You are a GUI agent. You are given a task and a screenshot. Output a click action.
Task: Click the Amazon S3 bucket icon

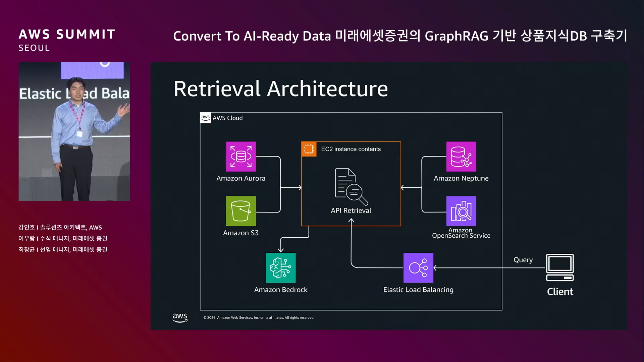(241, 211)
